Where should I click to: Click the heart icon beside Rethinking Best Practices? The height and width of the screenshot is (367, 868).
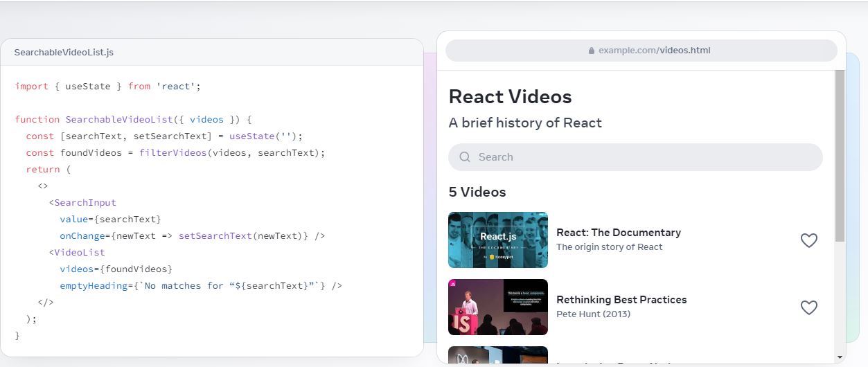[x=808, y=307]
